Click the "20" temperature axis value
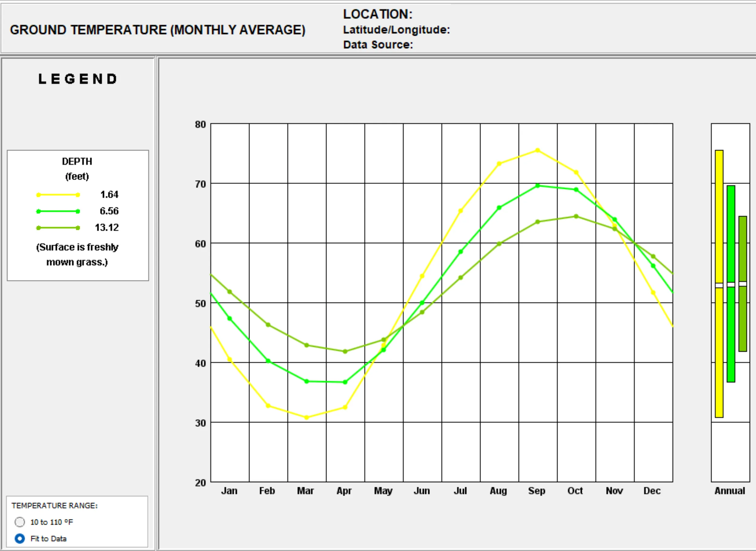Viewport: 756px width, 551px height. click(x=200, y=483)
